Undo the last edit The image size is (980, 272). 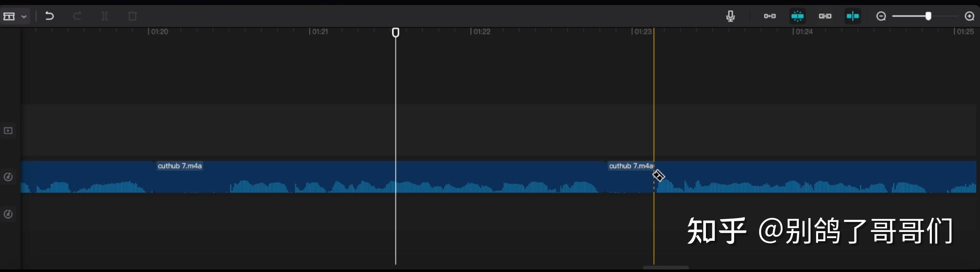point(49,16)
